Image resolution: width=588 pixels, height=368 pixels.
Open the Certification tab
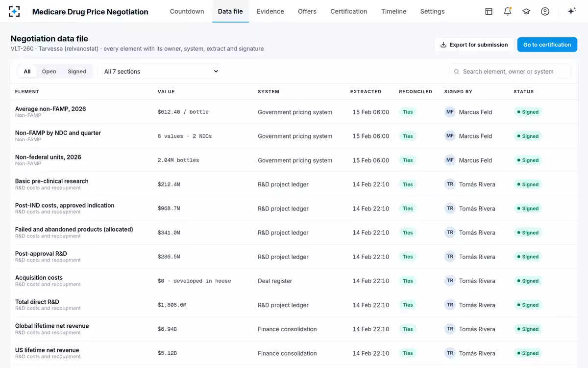coord(349,11)
